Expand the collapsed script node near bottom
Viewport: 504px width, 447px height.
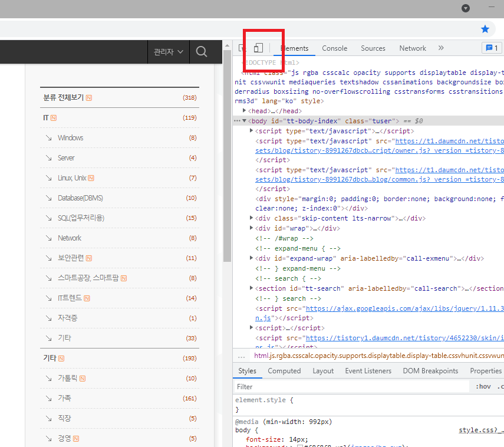pyautogui.click(x=251, y=328)
